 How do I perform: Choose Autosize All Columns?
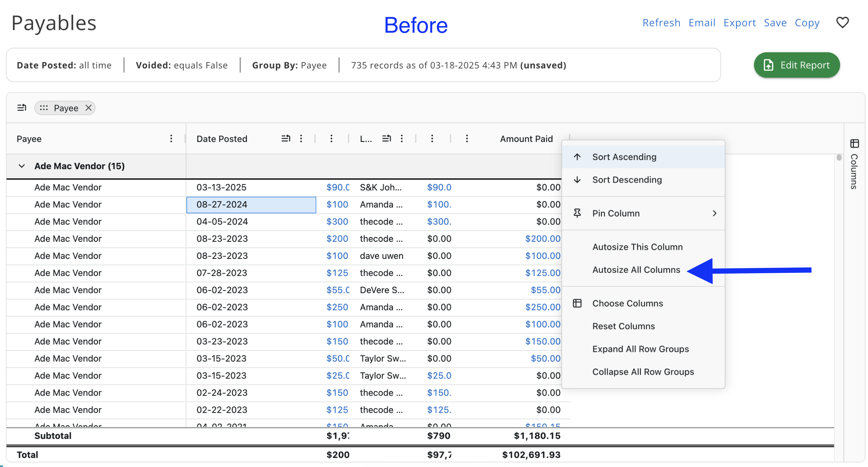coord(636,270)
